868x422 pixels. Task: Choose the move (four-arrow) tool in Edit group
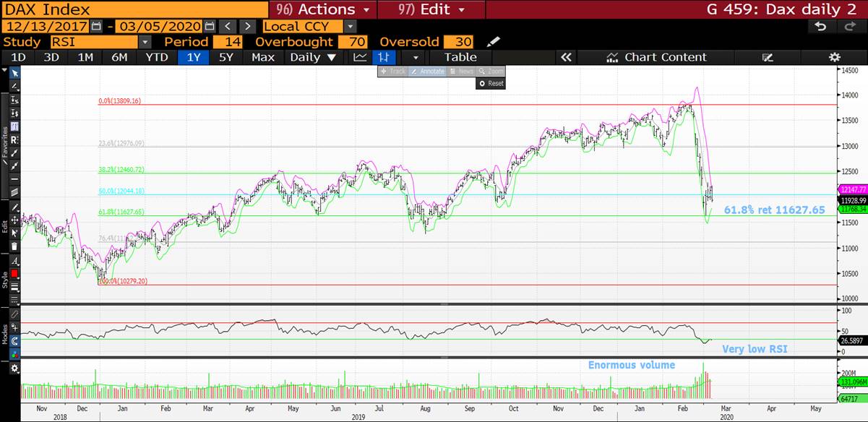(x=14, y=220)
